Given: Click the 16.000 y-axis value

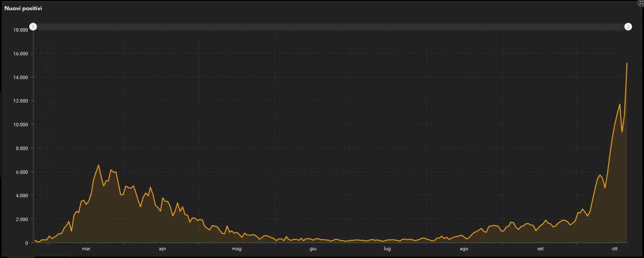Looking at the screenshot, I should [x=20, y=54].
